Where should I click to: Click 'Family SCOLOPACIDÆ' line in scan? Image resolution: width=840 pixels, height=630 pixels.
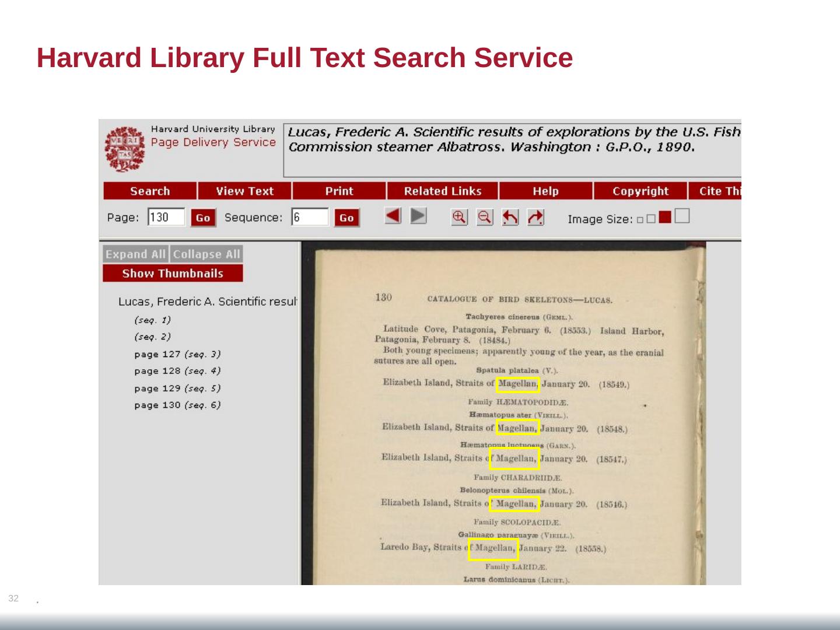pos(517,522)
